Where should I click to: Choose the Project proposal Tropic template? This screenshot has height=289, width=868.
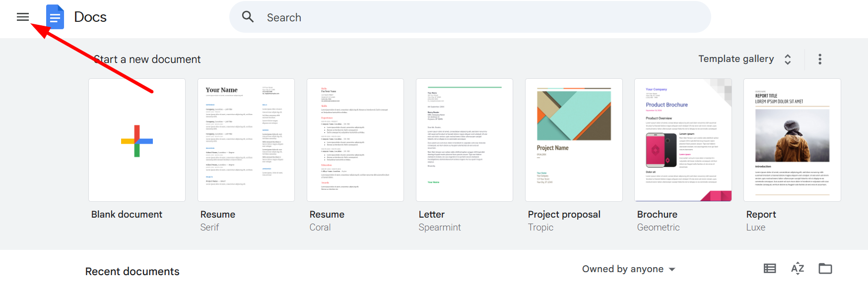[x=574, y=140]
